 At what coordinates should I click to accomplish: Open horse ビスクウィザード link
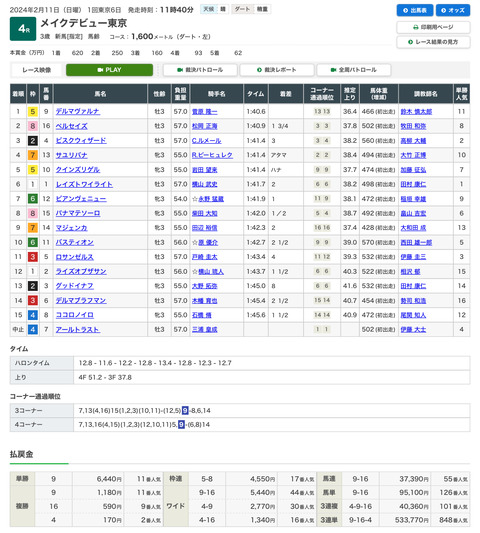click(81, 141)
